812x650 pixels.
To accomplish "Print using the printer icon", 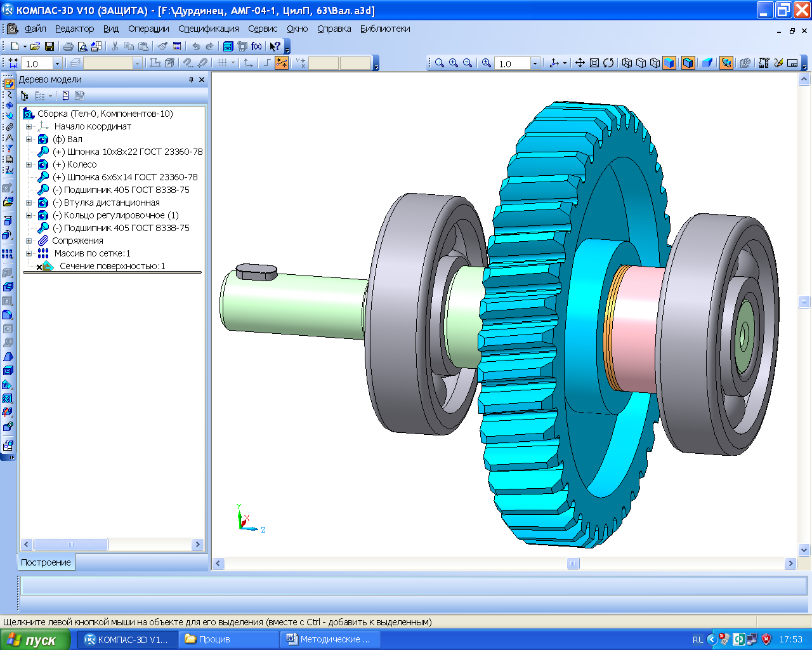I will click(69, 46).
